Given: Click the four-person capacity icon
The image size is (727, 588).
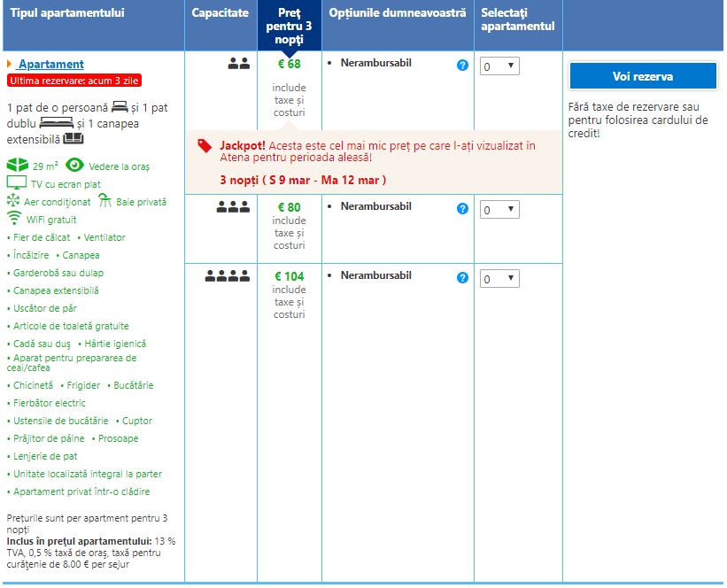Looking at the screenshot, I should [228, 276].
